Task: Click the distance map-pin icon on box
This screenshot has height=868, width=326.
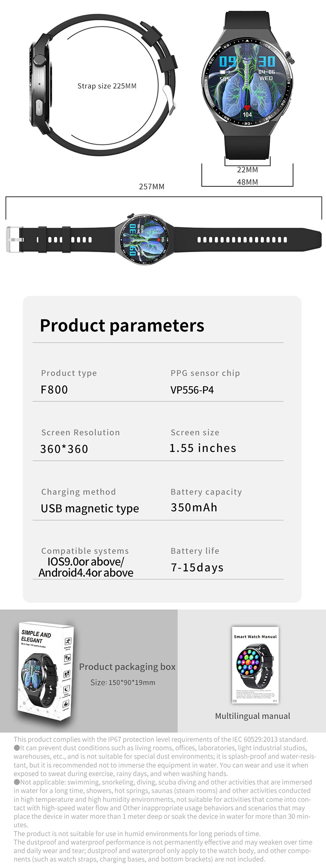Action: (x=68, y=658)
